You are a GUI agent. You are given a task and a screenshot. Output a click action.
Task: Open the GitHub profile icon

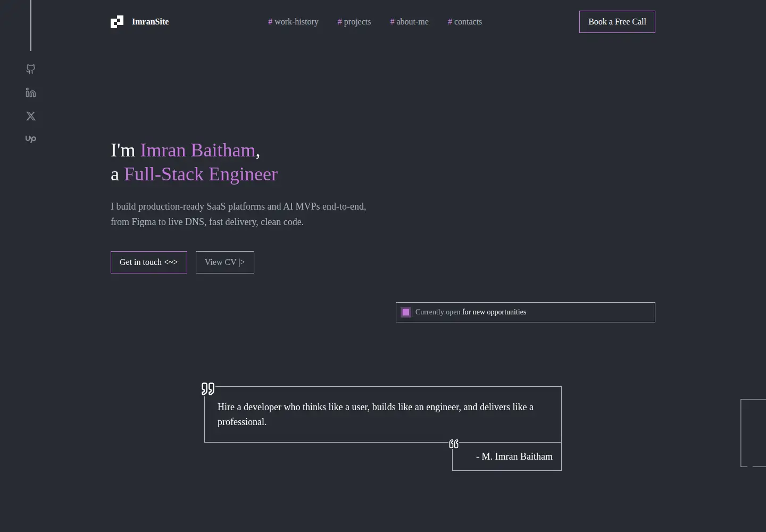(31, 69)
